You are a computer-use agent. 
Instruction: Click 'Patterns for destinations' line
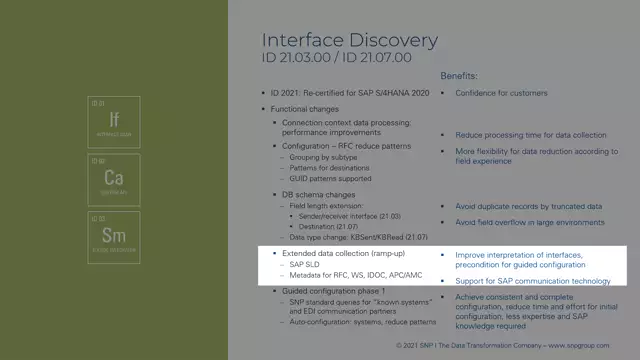[329, 168]
